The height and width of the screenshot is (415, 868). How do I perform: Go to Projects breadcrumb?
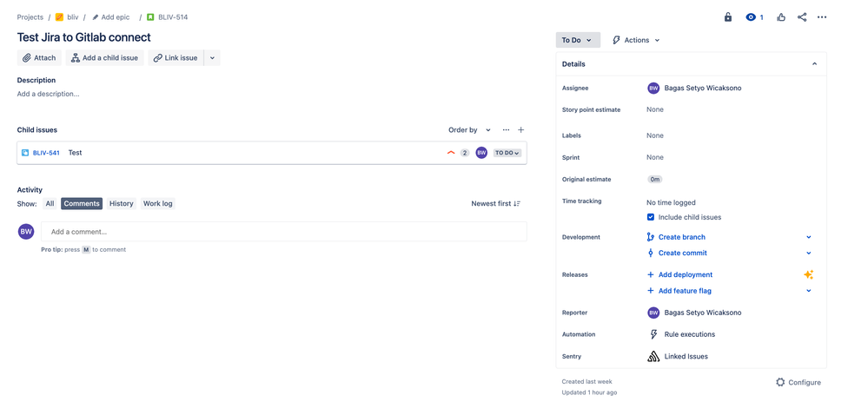click(30, 17)
